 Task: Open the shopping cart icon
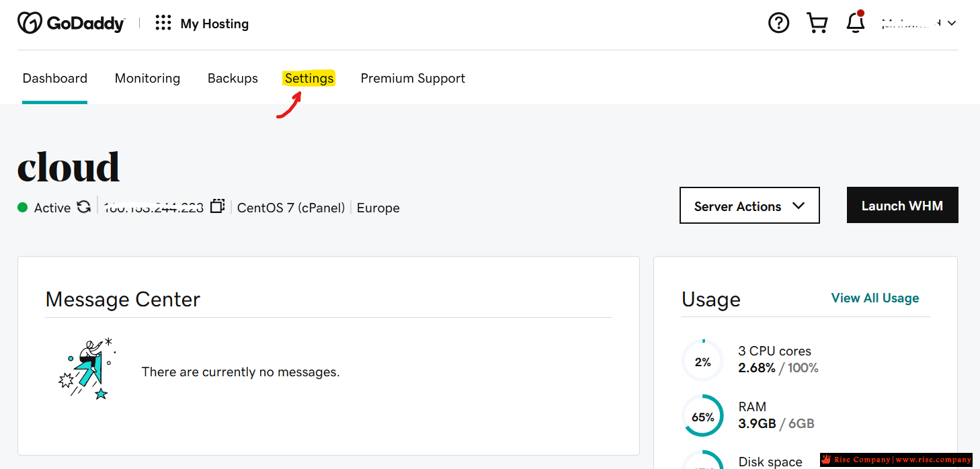click(x=817, y=24)
